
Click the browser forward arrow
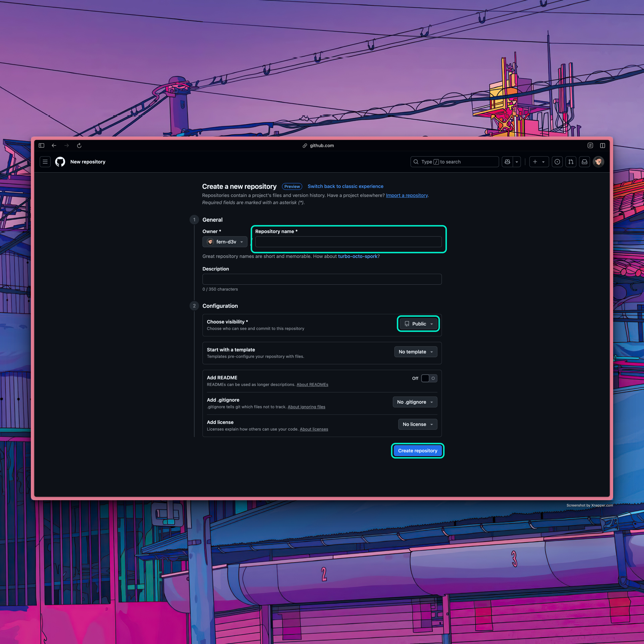coord(67,145)
